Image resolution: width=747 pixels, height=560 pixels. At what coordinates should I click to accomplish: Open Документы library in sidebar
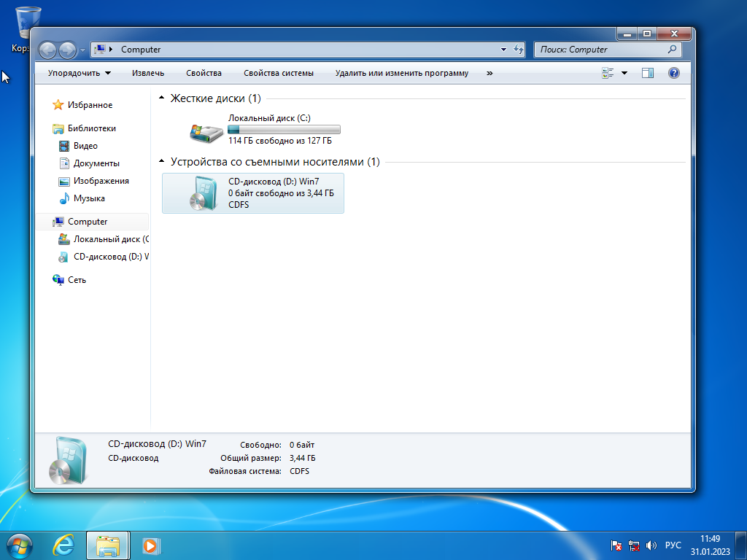[96, 163]
